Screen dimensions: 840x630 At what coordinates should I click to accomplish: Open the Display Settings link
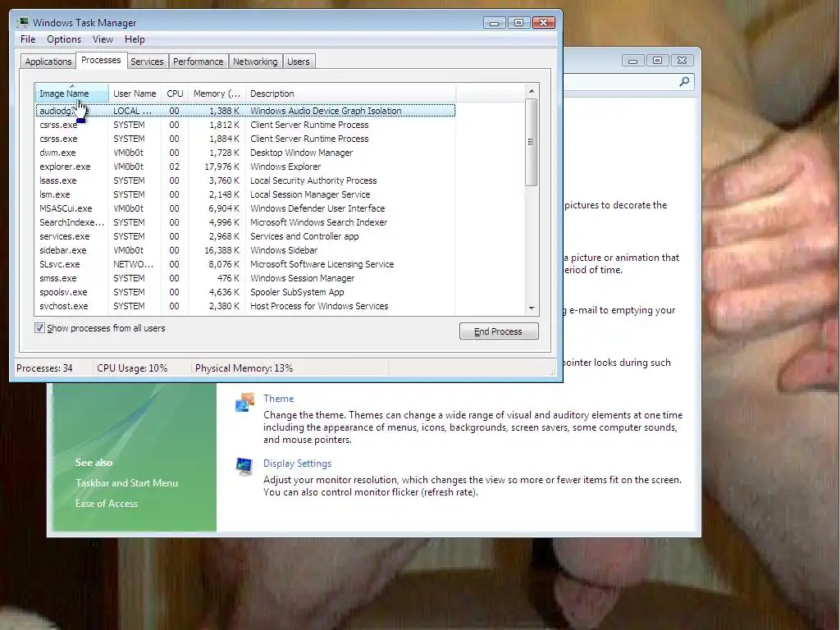tap(297, 463)
